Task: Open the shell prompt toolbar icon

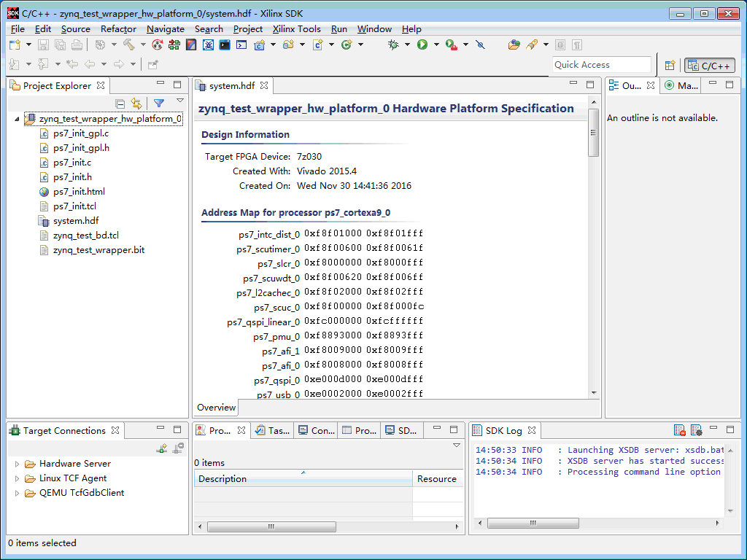Action: [x=241, y=44]
